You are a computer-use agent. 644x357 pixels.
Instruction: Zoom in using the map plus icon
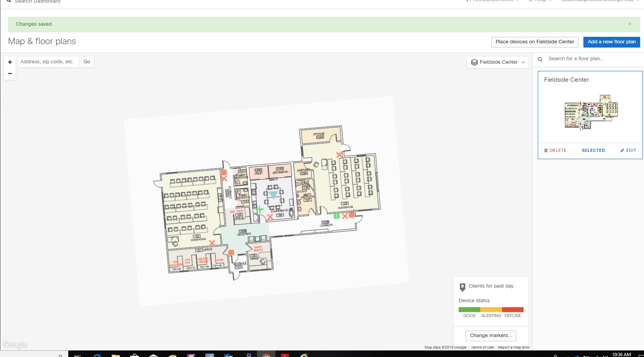click(x=10, y=61)
